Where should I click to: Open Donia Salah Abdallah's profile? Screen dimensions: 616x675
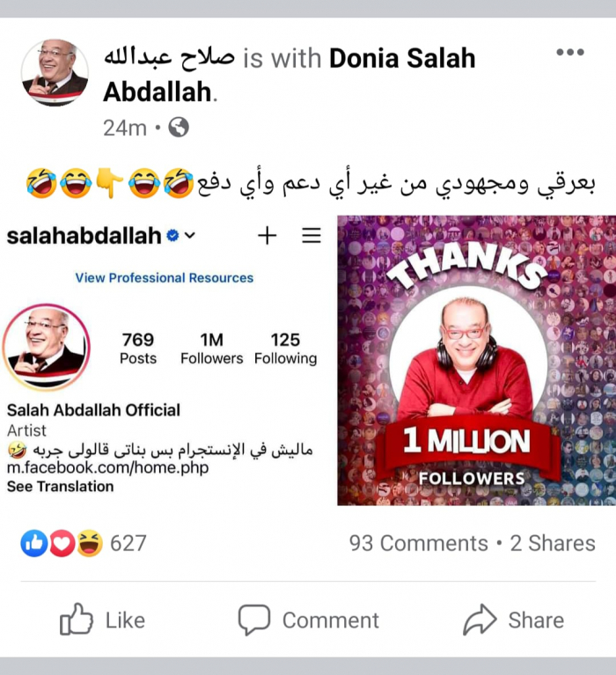290,75
